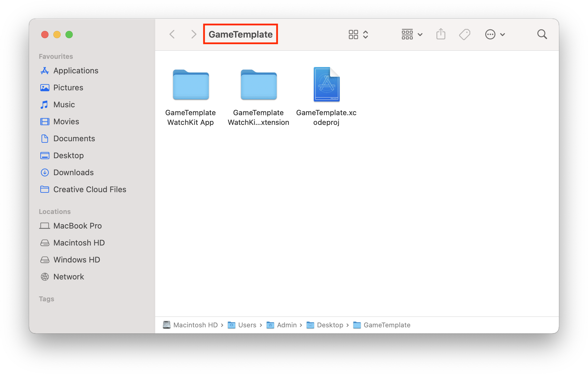Click the green zoom window button
The image size is (588, 374).
(69, 35)
